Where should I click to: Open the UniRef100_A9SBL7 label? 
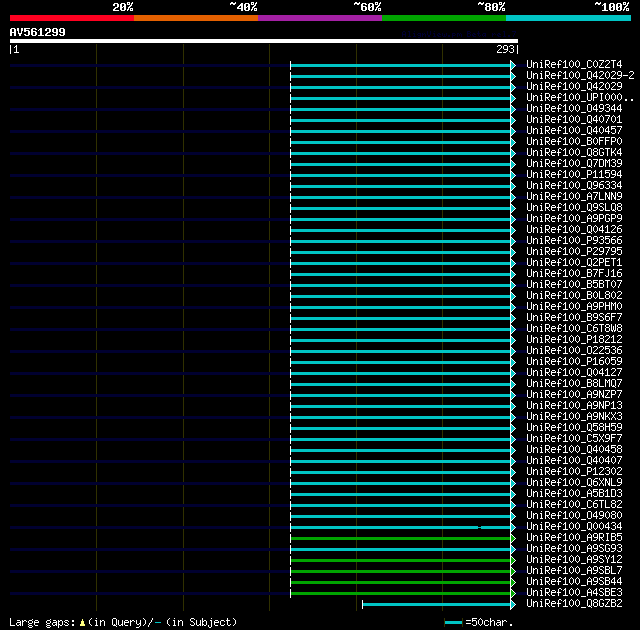coord(574,571)
